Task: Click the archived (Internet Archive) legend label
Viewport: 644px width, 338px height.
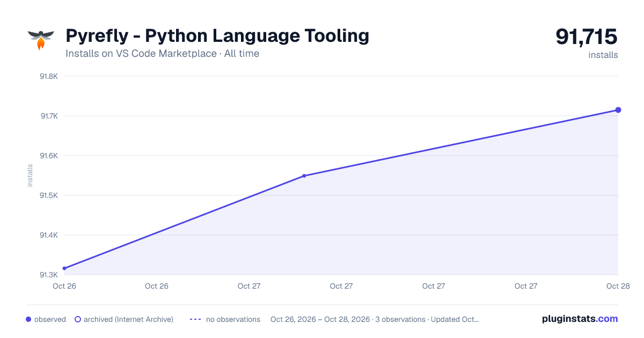Action: coord(128,319)
